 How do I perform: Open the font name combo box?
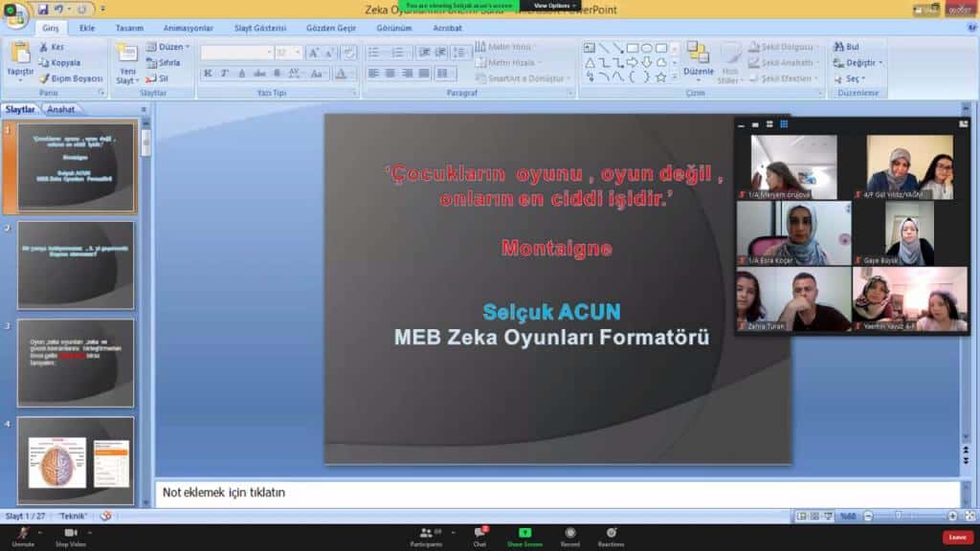pos(236,53)
